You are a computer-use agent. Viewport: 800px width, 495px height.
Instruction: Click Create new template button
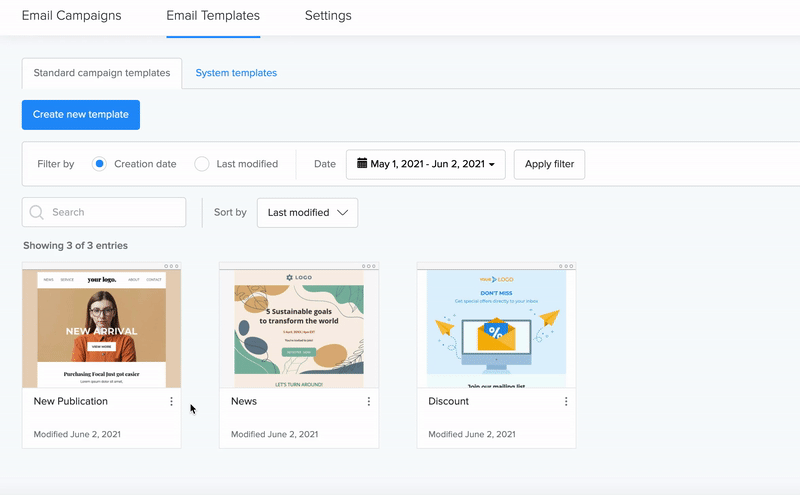pos(81,115)
